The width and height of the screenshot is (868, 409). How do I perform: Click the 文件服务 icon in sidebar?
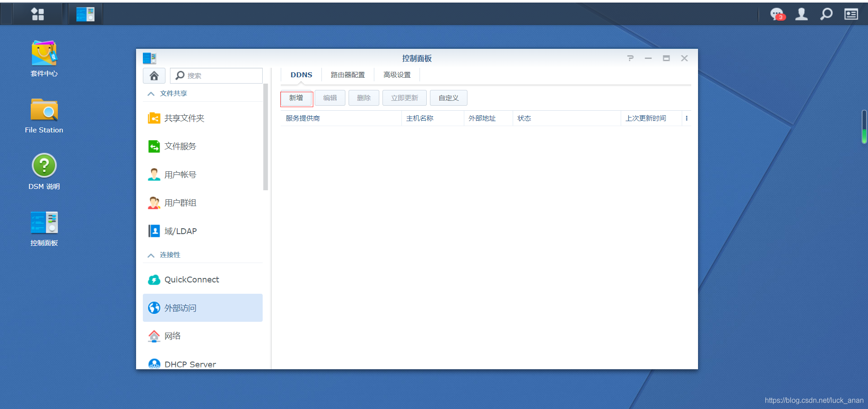(x=154, y=146)
